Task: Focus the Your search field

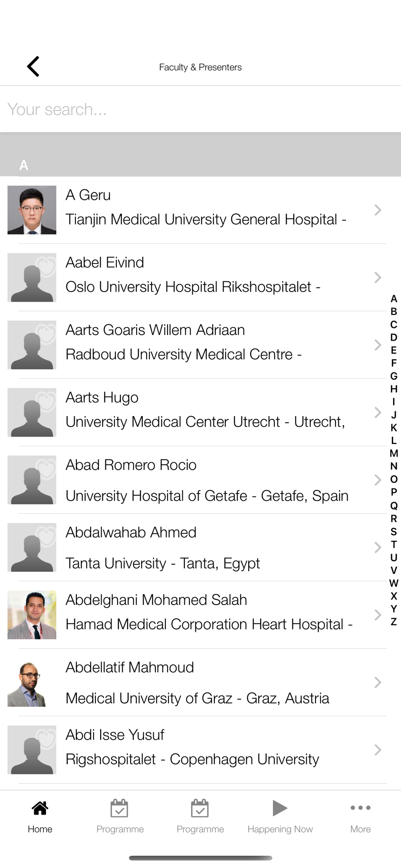Action: coord(200,109)
